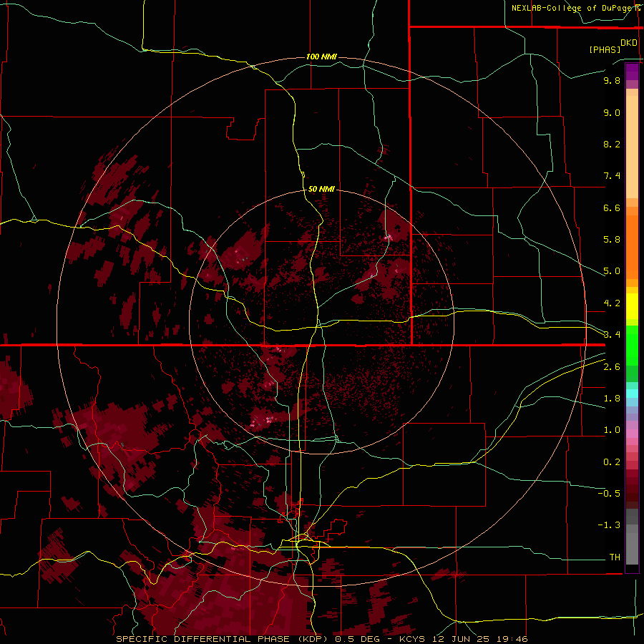The height and width of the screenshot is (644, 644).
Task: Click the yellow segment of the color bar
Action: [632, 306]
